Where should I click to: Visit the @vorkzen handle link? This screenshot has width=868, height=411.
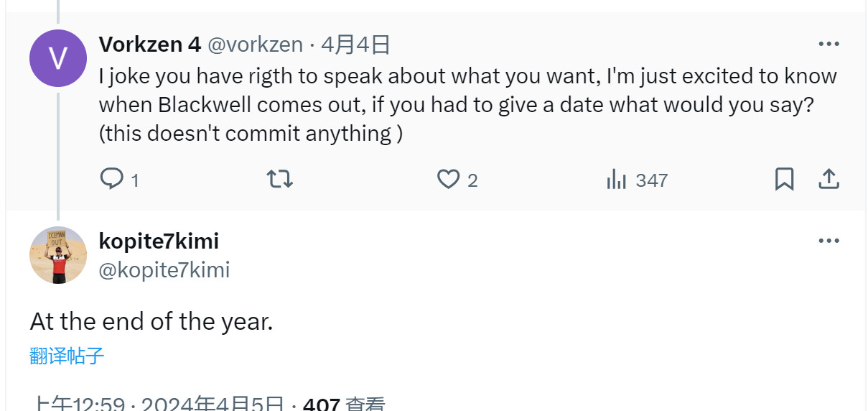point(255,45)
